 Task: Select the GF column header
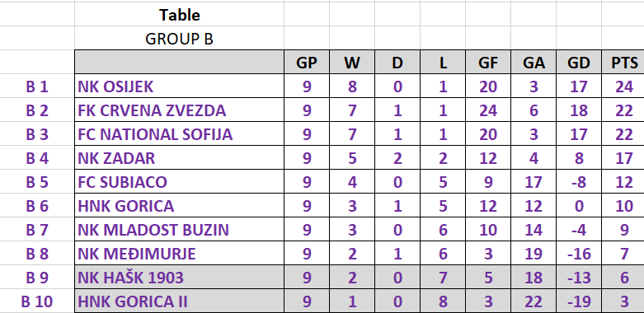(x=488, y=63)
